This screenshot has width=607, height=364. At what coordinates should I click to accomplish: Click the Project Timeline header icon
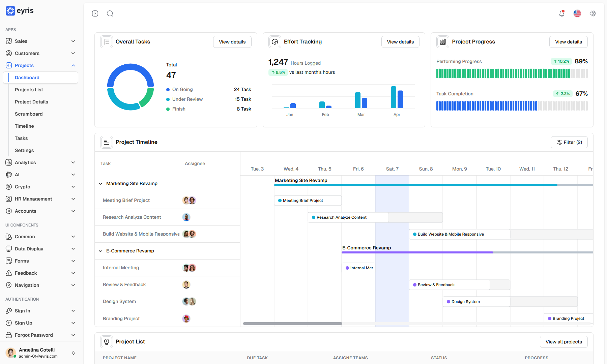[x=107, y=142]
